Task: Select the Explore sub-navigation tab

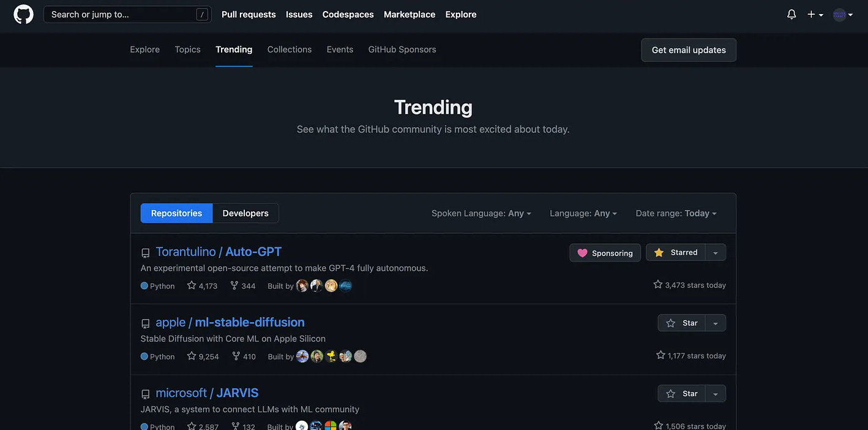Action: [x=145, y=50]
